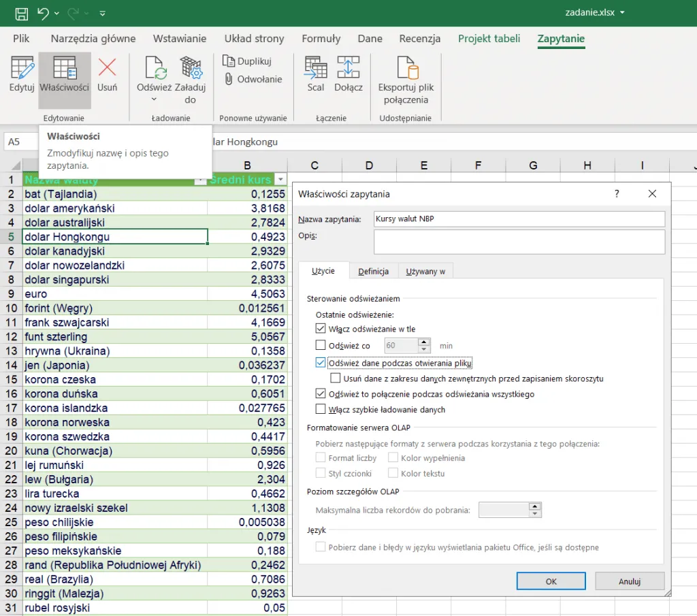Select column C header

tap(314, 165)
